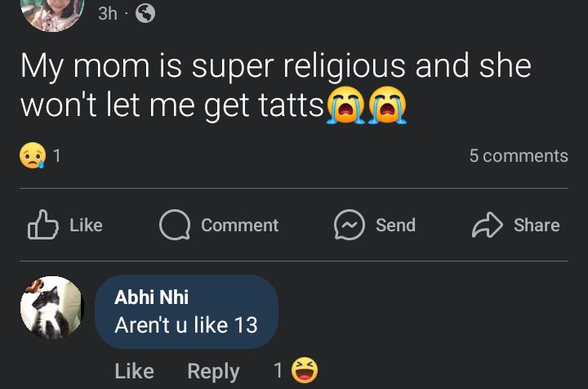Open the "5 comments" link
588x389 pixels.
[518, 155]
